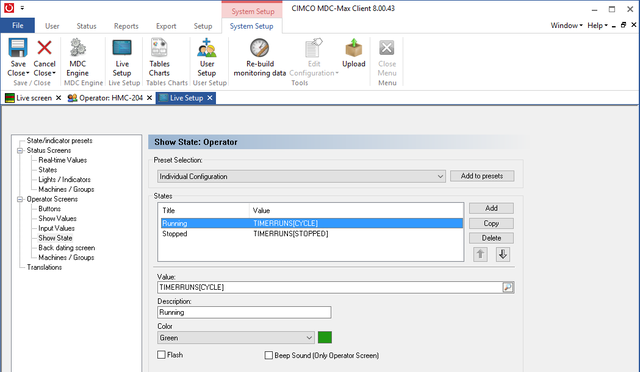Switch to the Setup ribbon tab

click(x=203, y=26)
